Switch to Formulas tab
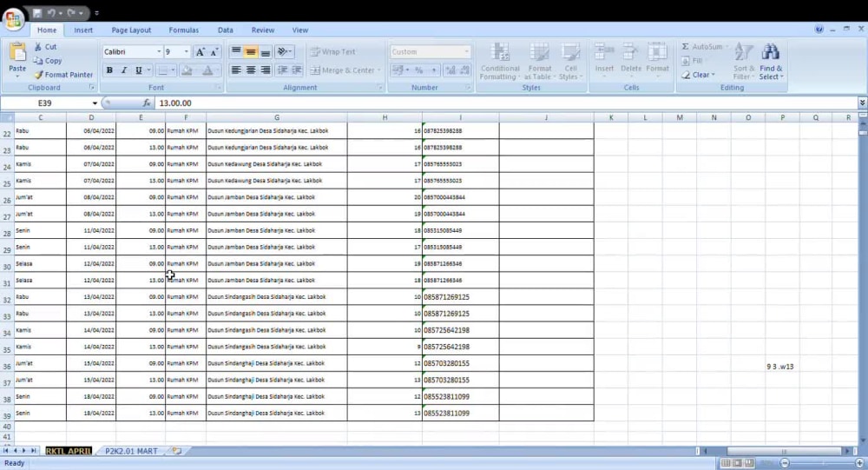 pyautogui.click(x=184, y=30)
